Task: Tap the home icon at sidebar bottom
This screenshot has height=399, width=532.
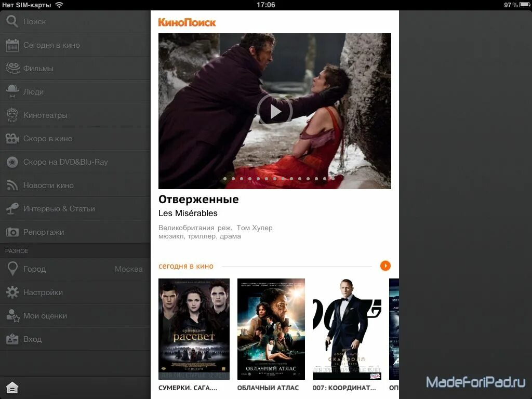Action: pyautogui.click(x=12, y=388)
